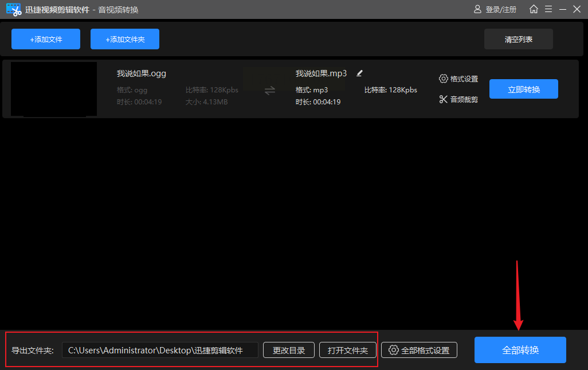This screenshot has width=588, height=370.
Task: Click the app logo scissors icon
Action: tap(14, 9)
